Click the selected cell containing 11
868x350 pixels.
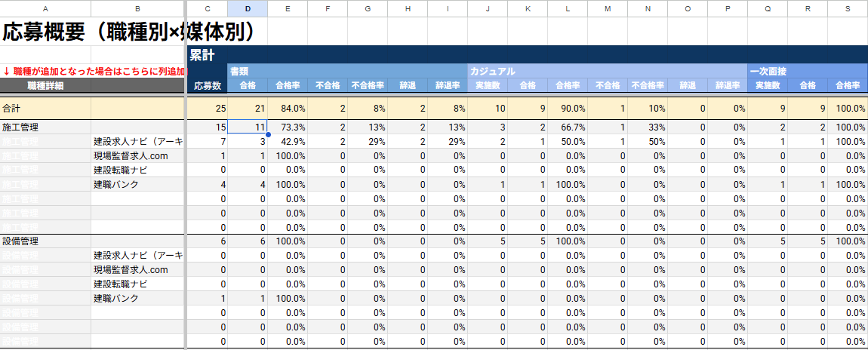tap(248, 127)
